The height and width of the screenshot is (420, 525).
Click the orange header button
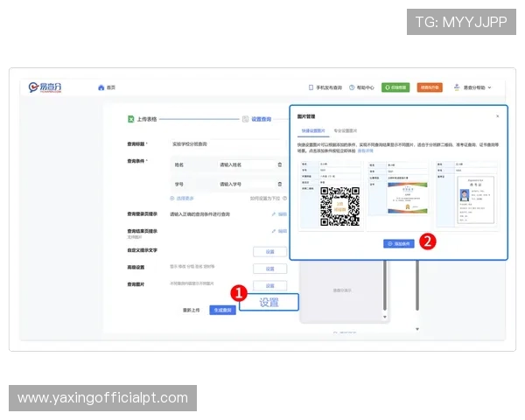click(430, 87)
